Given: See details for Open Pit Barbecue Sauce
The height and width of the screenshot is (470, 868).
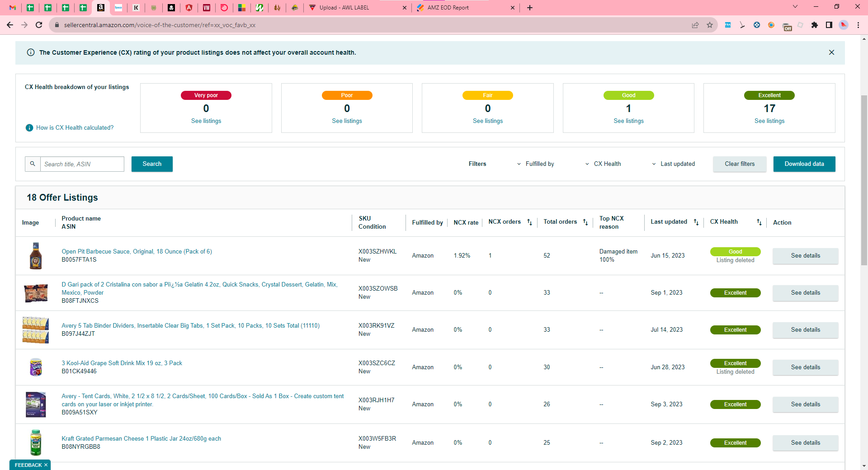Looking at the screenshot, I should pyautogui.click(x=805, y=256).
